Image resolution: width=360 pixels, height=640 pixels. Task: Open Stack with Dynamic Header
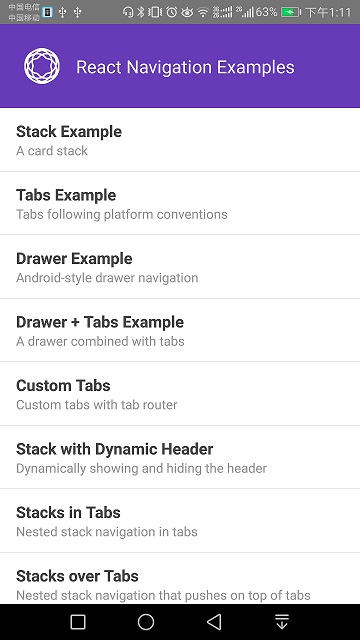(180, 457)
